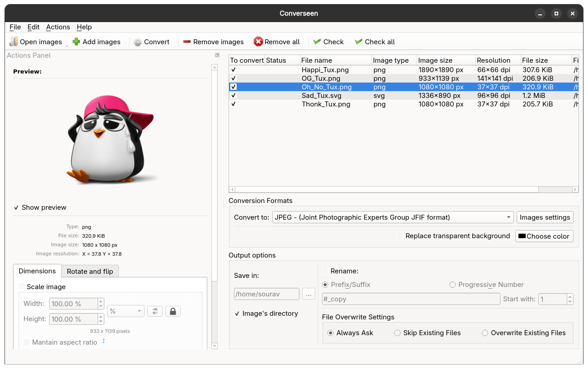
Task: Click the Check toolbar icon
Action: [x=317, y=42]
